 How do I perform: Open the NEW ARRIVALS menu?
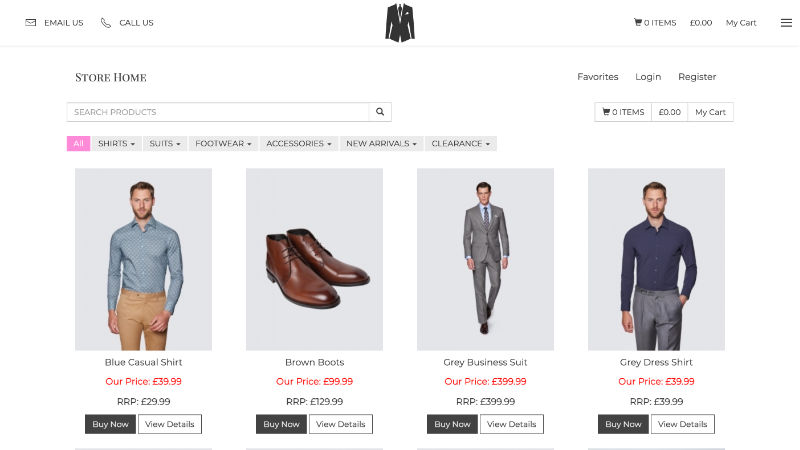click(x=381, y=143)
